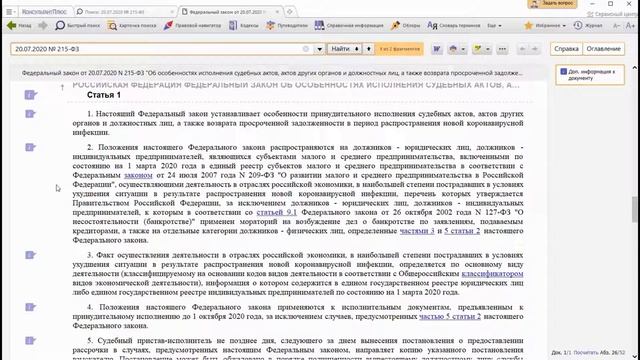This screenshot has width=640, height=360.
Task: Open Сервисный центр link
Action: tap(613, 14)
